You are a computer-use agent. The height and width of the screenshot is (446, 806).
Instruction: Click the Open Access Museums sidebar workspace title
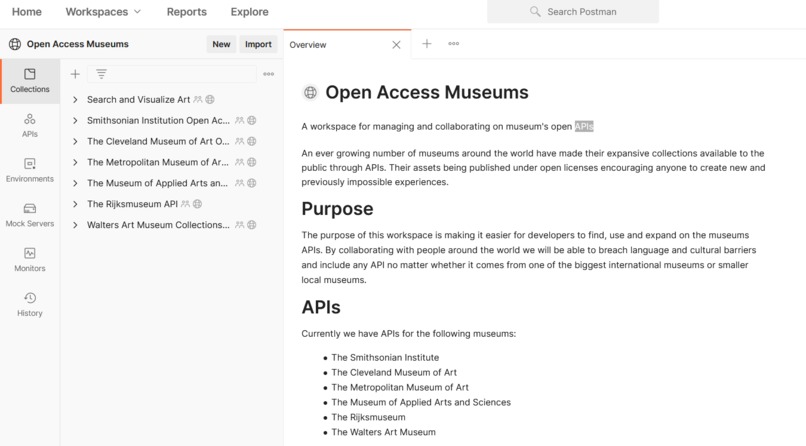pos(78,44)
